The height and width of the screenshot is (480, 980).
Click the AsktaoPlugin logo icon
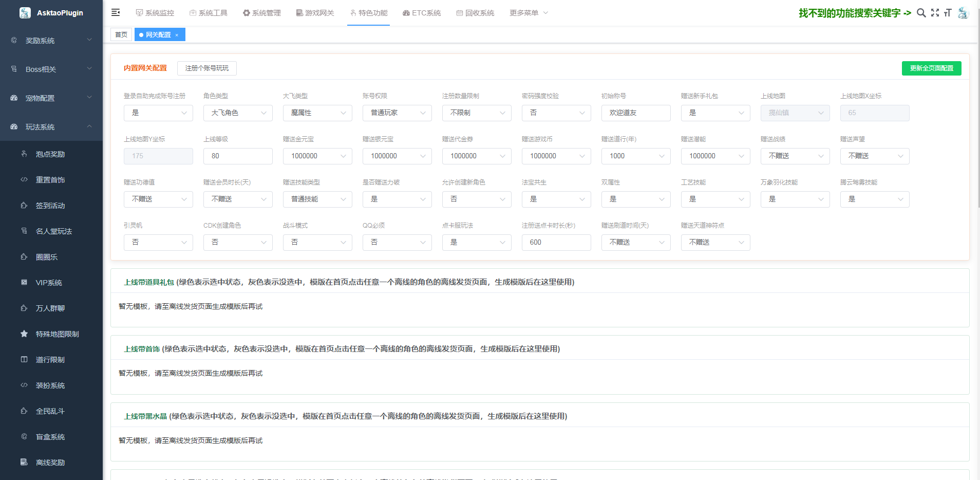point(25,13)
